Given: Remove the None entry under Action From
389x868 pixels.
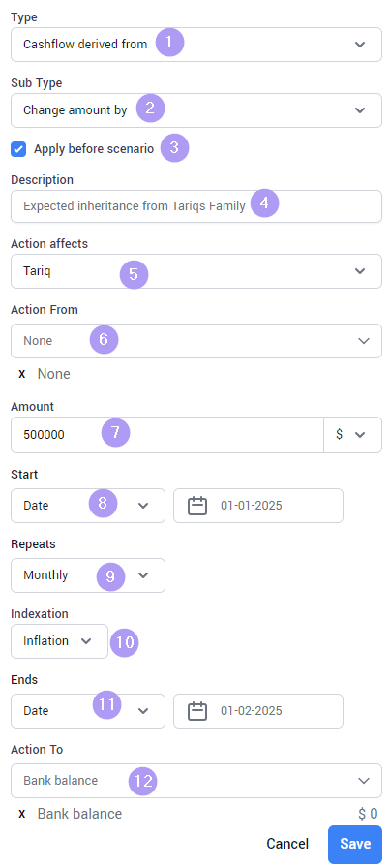Looking at the screenshot, I should point(22,374).
